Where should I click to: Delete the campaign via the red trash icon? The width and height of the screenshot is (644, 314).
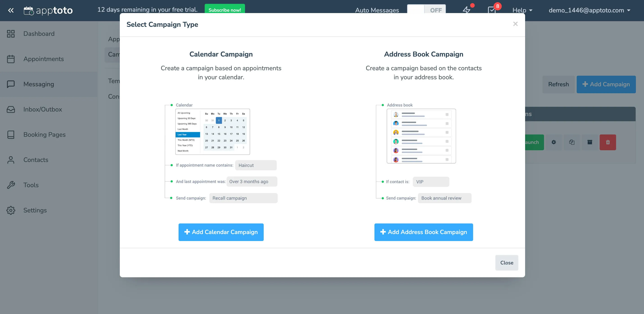608,142
